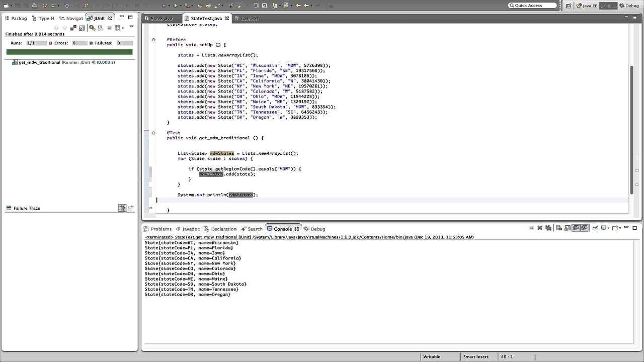This screenshot has height=362, width=644.
Task: Clear the Console output
Action: (x=559, y=228)
